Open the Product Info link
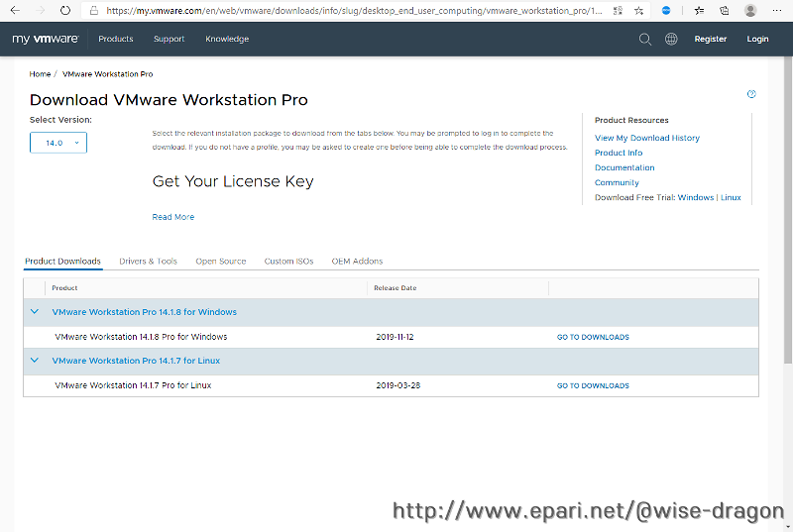Screen dimensions: 793x532 pos(619,153)
